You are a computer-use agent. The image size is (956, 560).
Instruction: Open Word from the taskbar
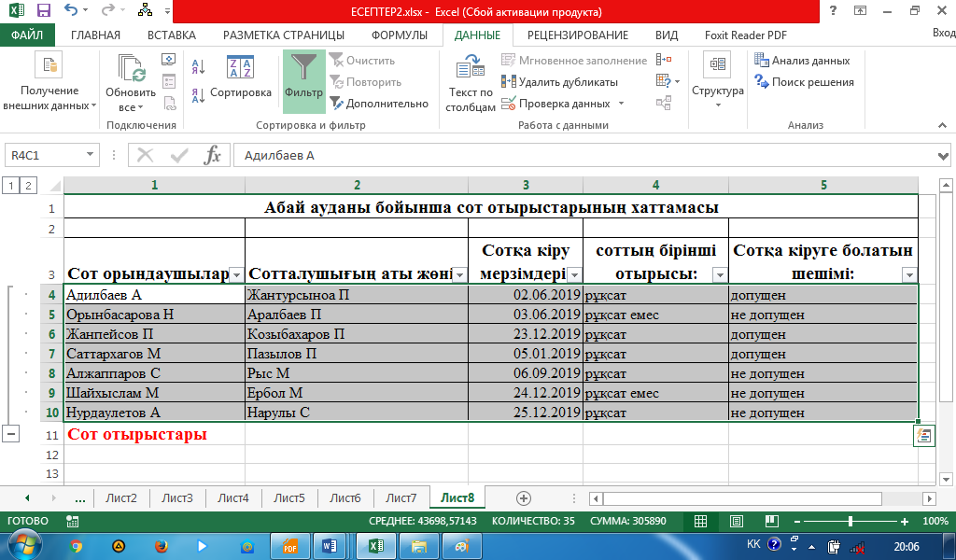click(330, 546)
